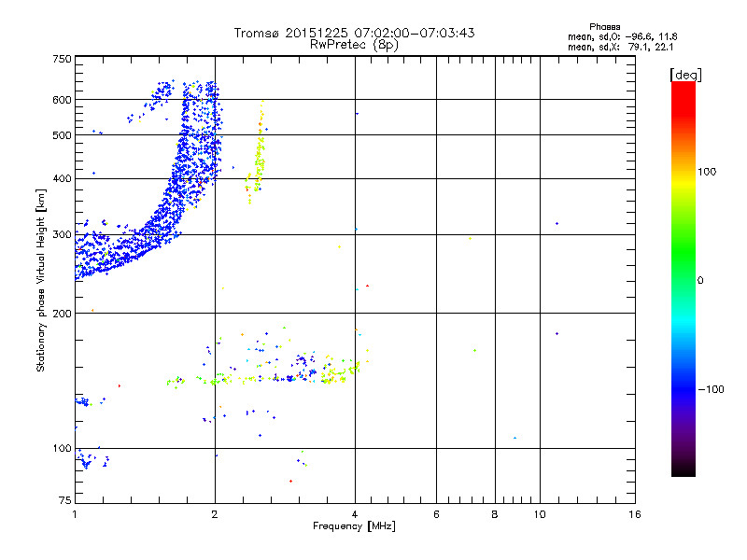Click the frequency axis label "1"

point(75,514)
